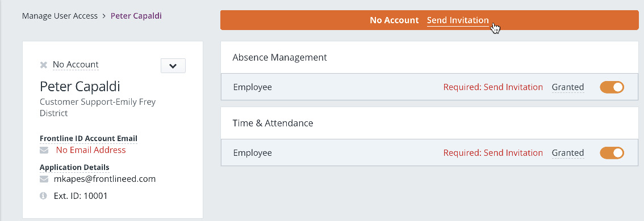Screen dimensions: 644x221
Task: Click the info icon beside Ext. ID
Action: click(44, 196)
